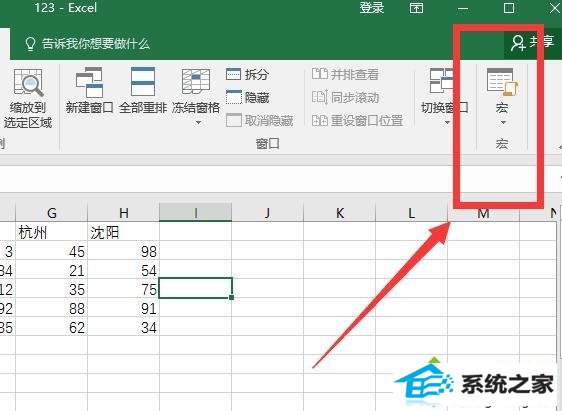
Task: Select column G header
Action: point(52,213)
